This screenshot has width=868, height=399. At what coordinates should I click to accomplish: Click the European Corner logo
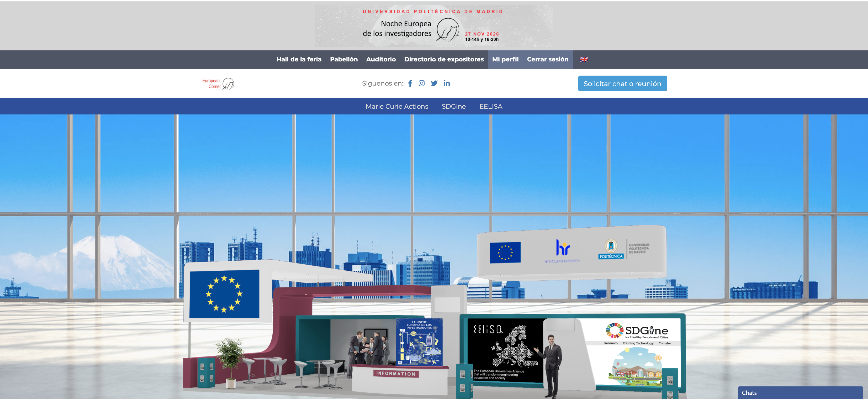click(218, 83)
